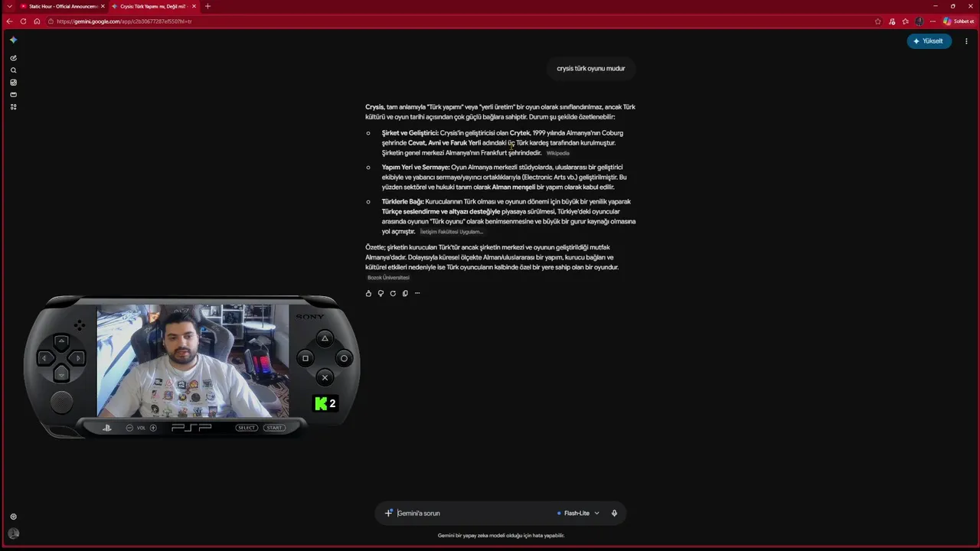Open more options under the response
980x551 pixels.
[x=417, y=293]
